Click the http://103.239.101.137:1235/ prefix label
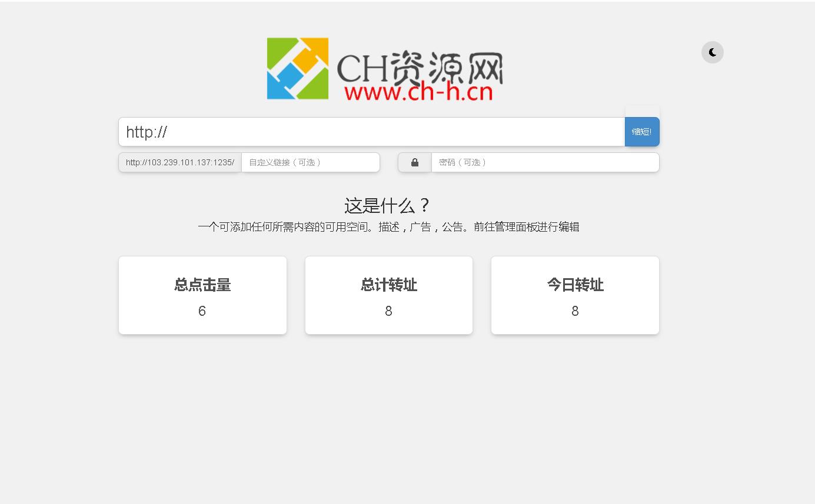This screenshot has height=504, width=815. pos(180,162)
